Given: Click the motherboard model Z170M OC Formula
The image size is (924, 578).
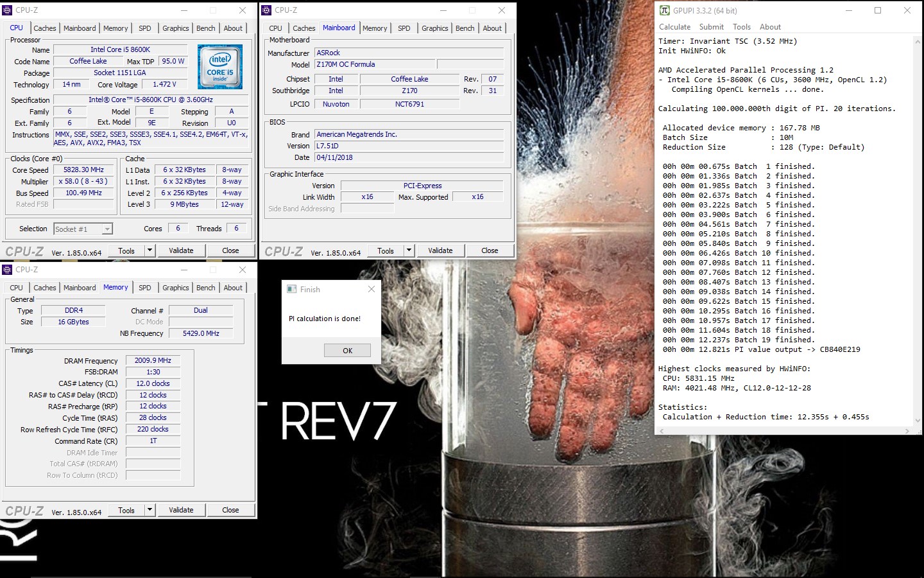Looking at the screenshot, I should click(375, 64).
